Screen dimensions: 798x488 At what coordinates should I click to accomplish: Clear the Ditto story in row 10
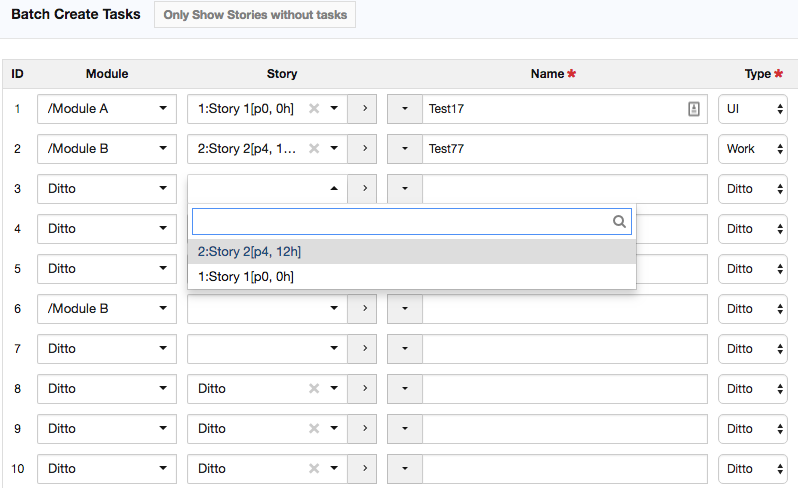pos(314,469)
